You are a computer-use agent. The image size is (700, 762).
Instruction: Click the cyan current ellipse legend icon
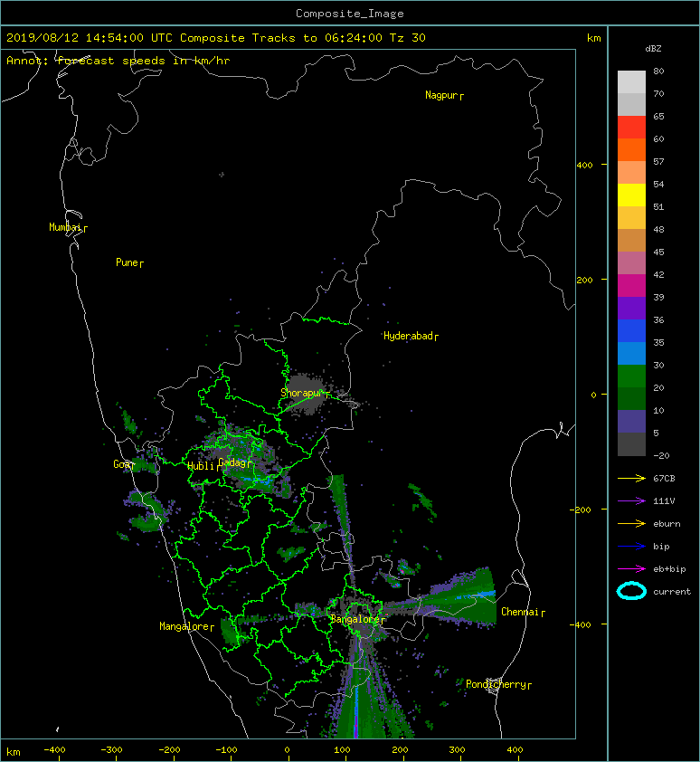[631, 591]
